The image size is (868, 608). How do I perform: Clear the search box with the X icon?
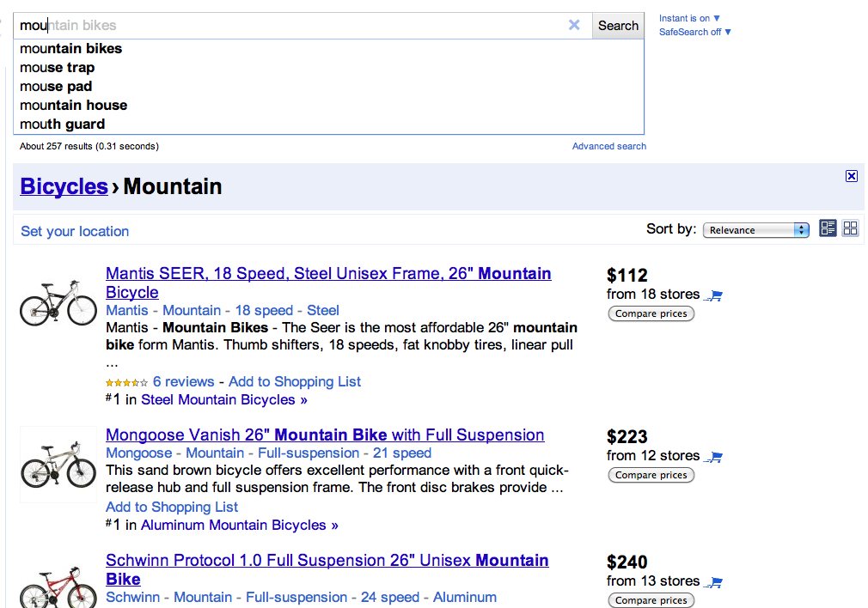tap(574, 25)
